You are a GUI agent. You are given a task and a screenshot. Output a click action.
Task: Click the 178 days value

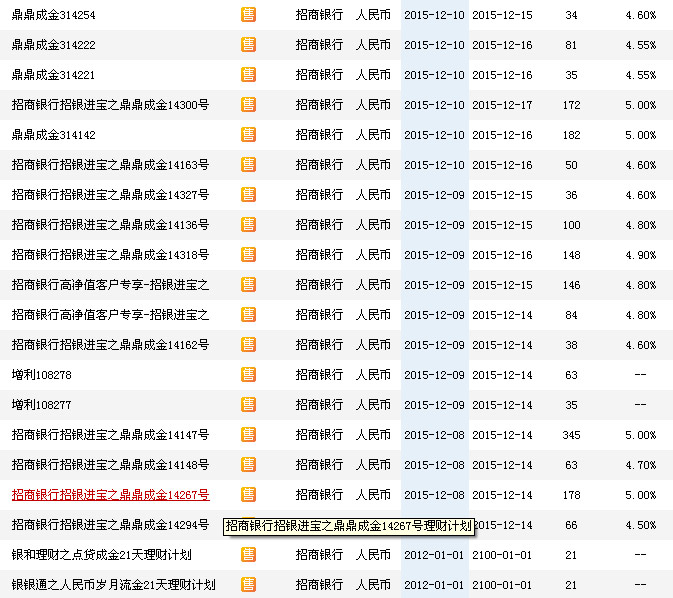pyautogui.click(x=571, y=495)
